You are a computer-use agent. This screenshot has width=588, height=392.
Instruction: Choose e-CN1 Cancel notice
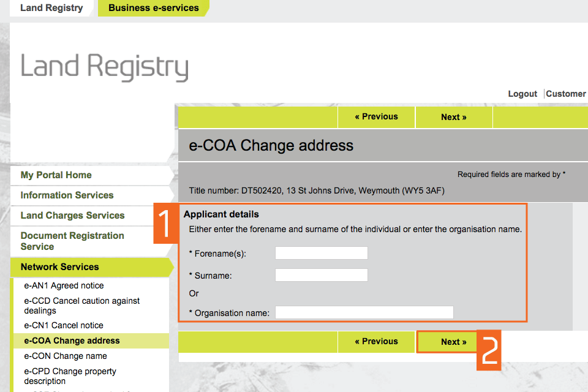pos(64,325)
